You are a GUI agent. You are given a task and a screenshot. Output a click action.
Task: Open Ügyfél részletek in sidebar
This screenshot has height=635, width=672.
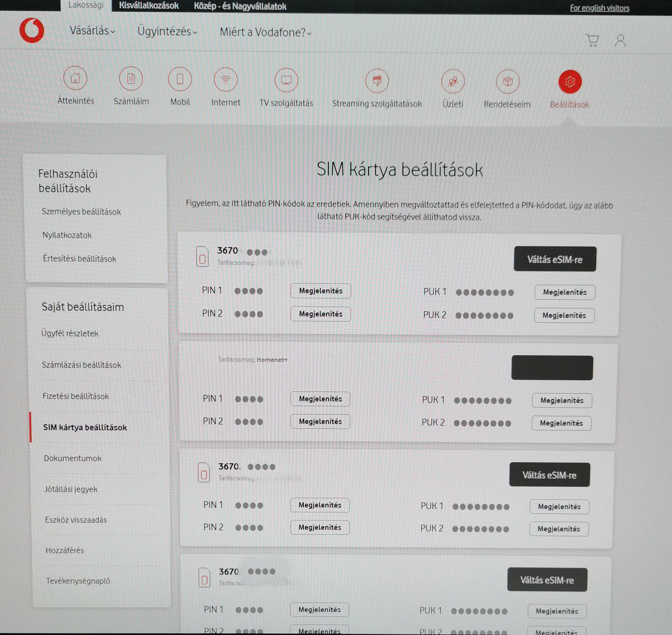click(70, 333)
